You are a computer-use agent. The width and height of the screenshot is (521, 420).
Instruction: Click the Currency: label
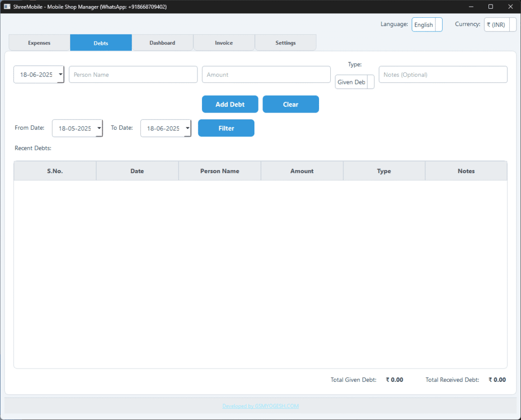[468, 24]
